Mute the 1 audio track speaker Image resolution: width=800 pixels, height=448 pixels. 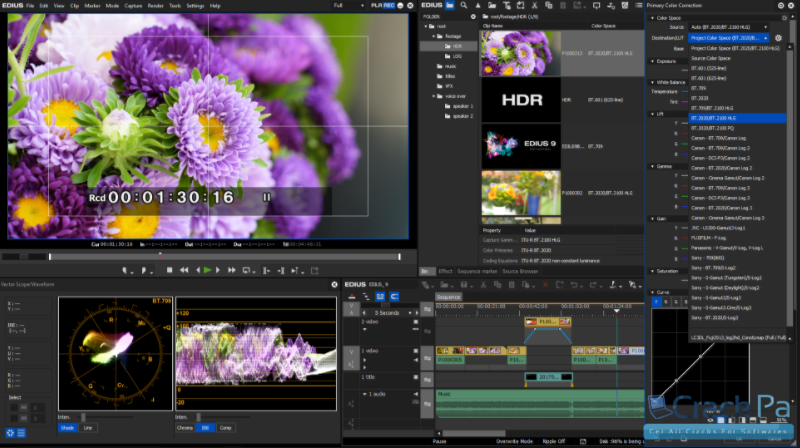(x=416, y=394)
